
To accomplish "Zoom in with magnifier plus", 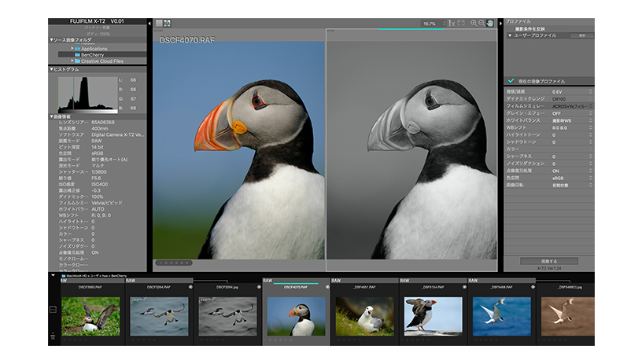I will [474, 24].
